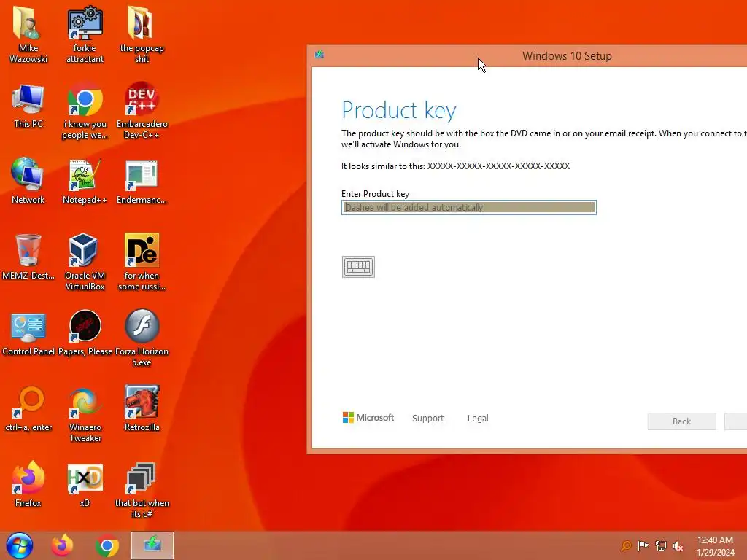Select the Network desktop icon
Screen dimensions: 747x560
click(x=28, y=181)
